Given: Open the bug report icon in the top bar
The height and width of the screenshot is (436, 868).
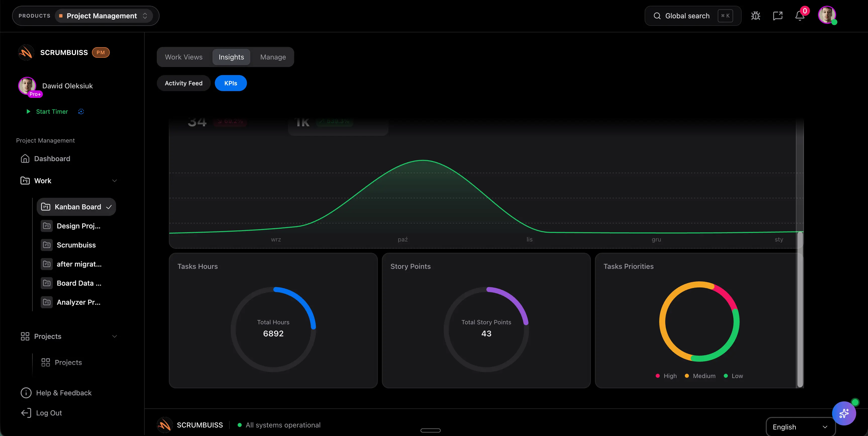Looking at the screenshot, I should 756,16.
